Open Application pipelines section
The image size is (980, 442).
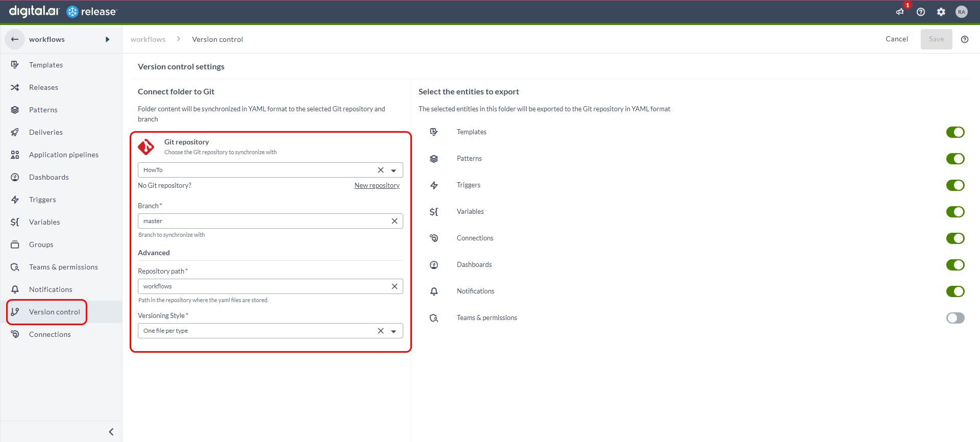61,155
